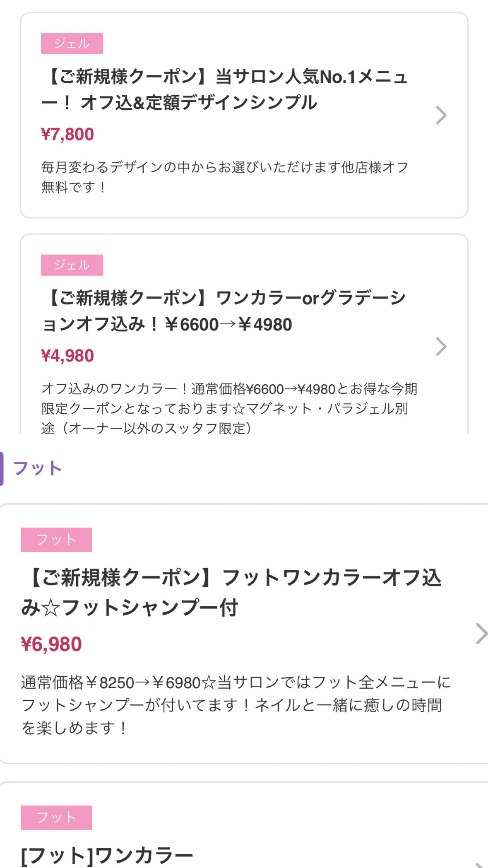Select the purple フット section heading

coord(38,468)
